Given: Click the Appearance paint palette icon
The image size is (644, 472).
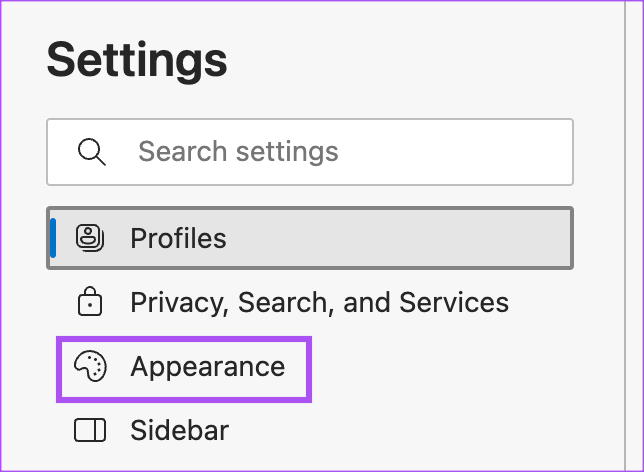Looking at the screenshot, I should tap(90, 367).
